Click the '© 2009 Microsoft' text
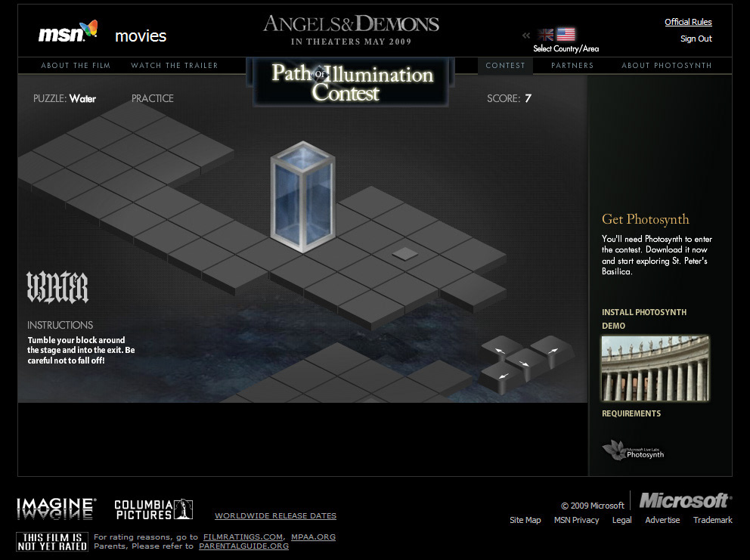The width and height of the screenshot is (750, 560). 593,506
